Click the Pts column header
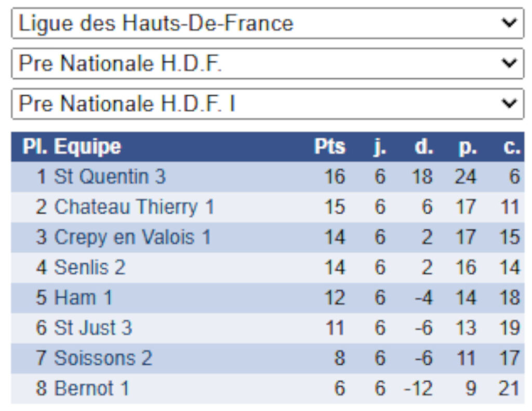Screen dimensions: 532x411 [329, 147]
